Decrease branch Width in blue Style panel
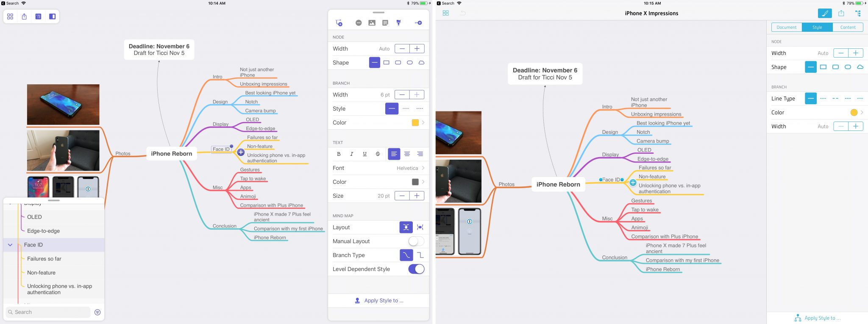Screen dimensions: 868x324 [x=841, y=126]
